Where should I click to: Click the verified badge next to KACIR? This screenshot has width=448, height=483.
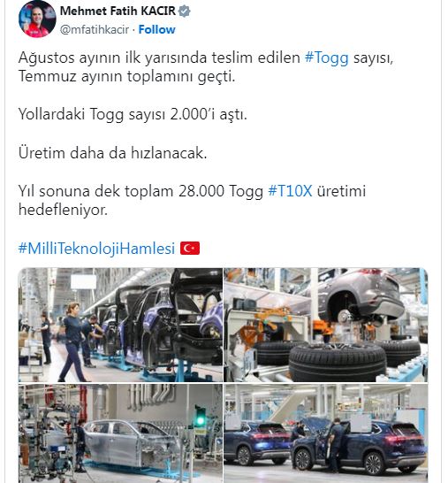185,11
